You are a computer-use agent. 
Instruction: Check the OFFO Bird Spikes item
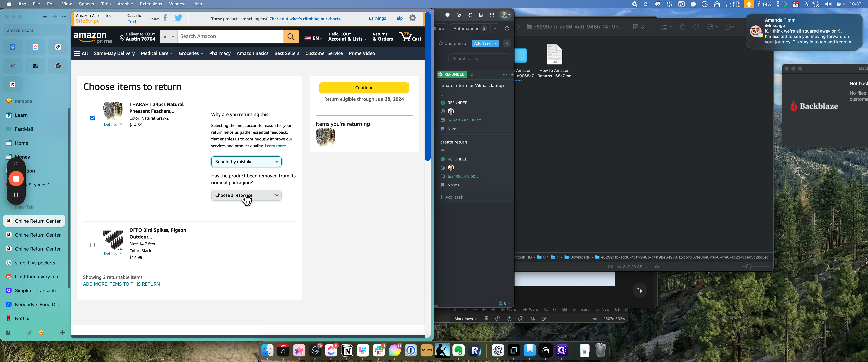pyautogui.click(x=92, y=245)
